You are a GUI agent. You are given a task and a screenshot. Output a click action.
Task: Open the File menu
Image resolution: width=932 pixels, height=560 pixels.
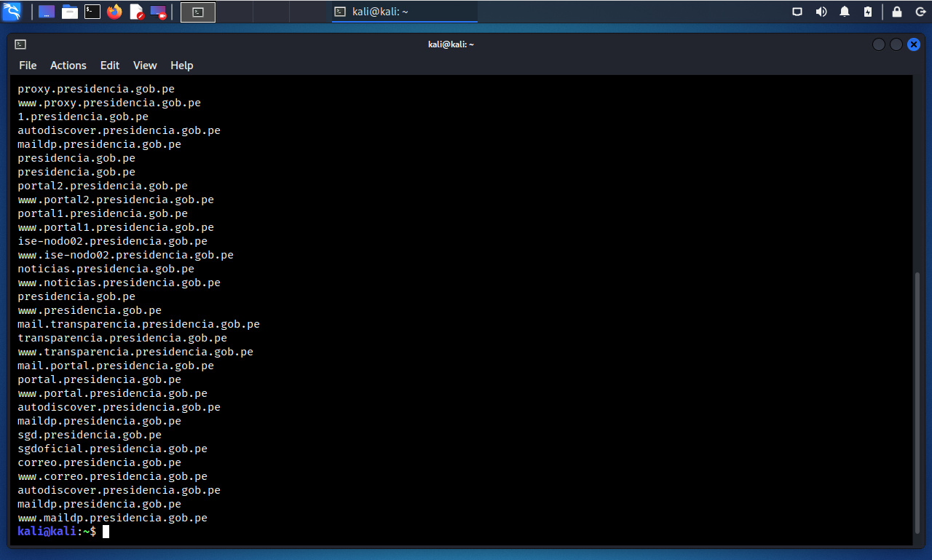coord(28,66)
